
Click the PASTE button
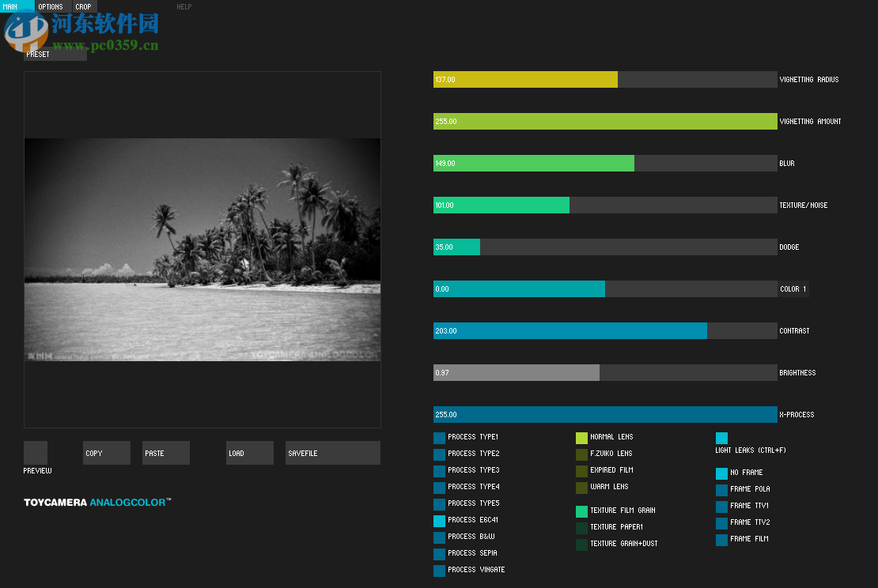pyautogui.click(x=166, y=453)
